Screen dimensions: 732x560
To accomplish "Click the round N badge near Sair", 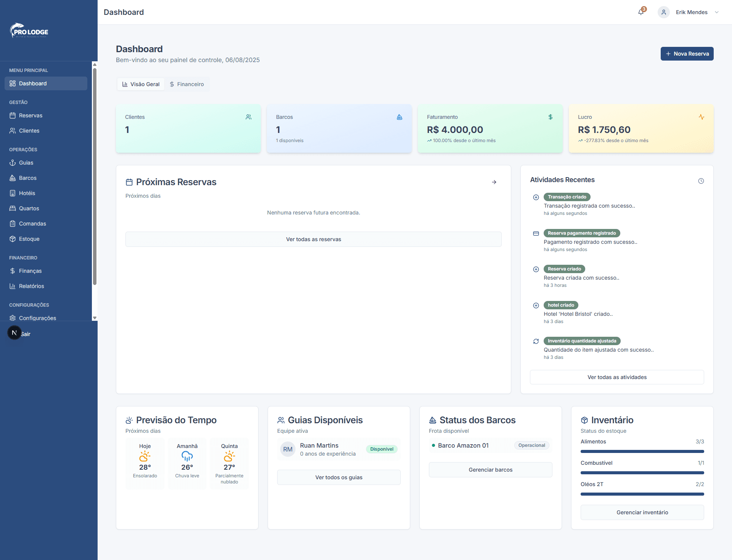I will tap(14, 333).
